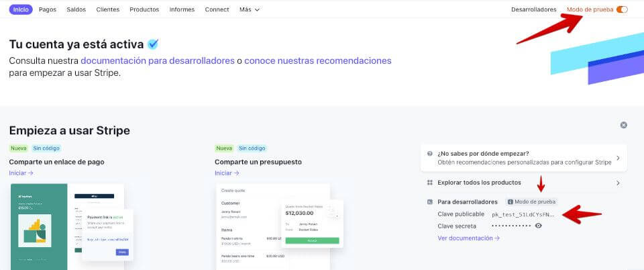Copy the pk_test publishable key value
Viewport: 644px width, 270px height.
coord(523,214)
